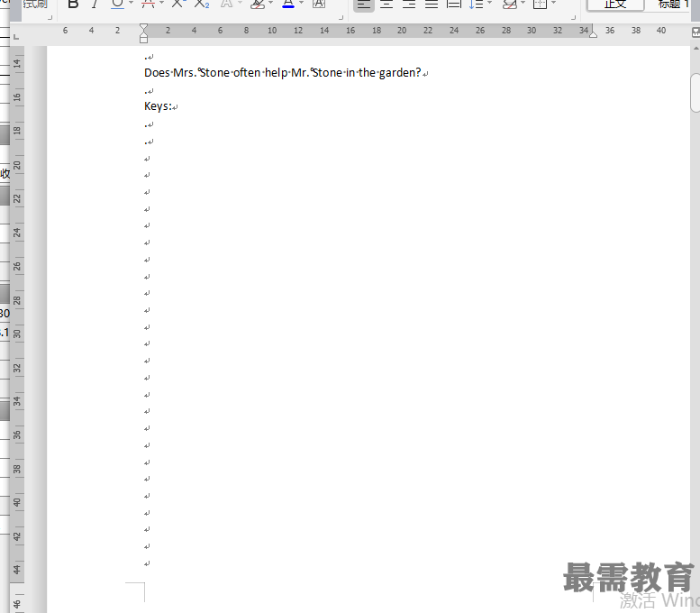Open the underline style dropdown arrow
700x613 pixels.
tap(131, 3)
